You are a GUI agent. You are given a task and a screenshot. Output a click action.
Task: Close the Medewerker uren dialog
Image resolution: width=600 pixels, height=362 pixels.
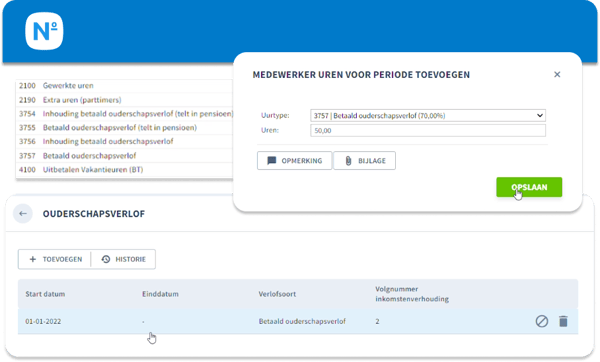click(x=557, y=75)
